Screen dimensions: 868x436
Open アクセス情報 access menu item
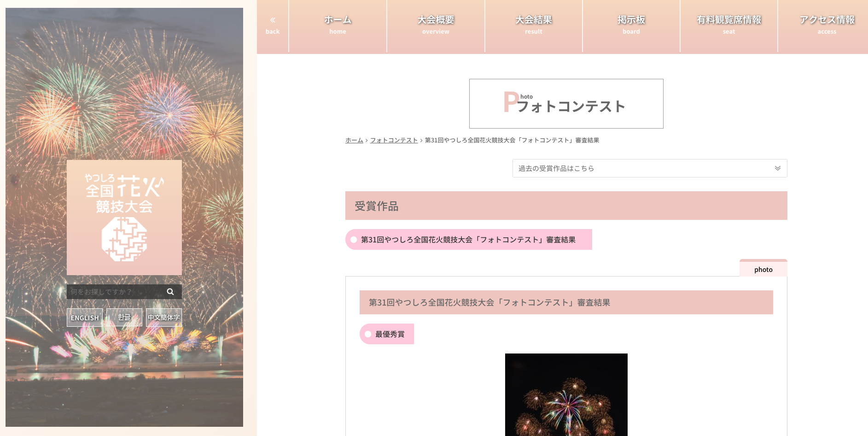(x=827, y=25)
